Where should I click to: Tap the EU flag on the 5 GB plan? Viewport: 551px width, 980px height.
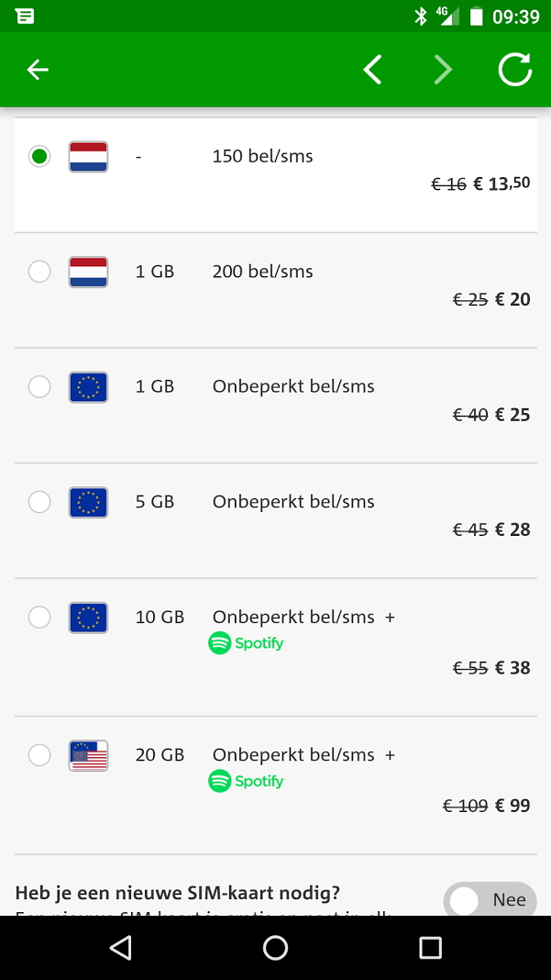[x=88, y=502]
